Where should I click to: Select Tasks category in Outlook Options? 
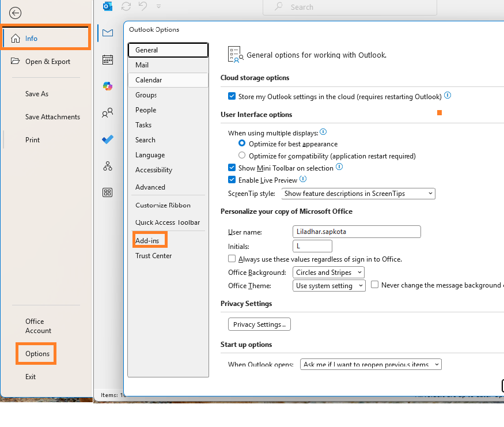(x=168, y=125)
